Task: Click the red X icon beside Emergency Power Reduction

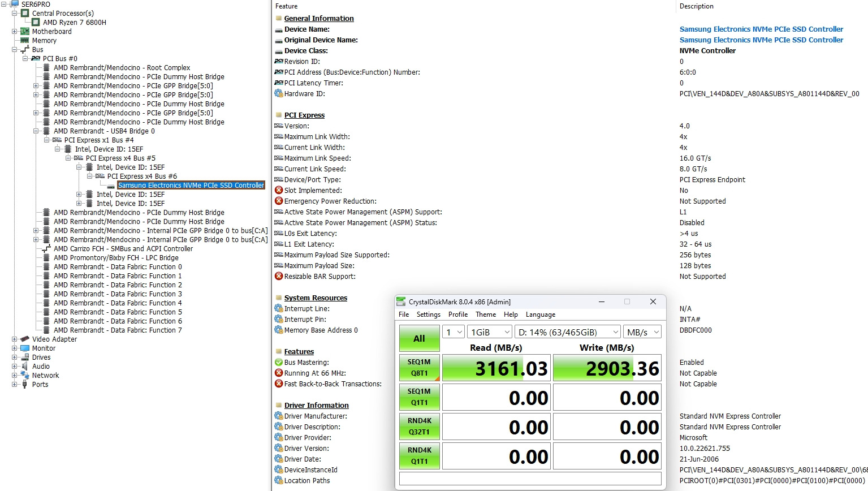Action: [x=279, y=201]
